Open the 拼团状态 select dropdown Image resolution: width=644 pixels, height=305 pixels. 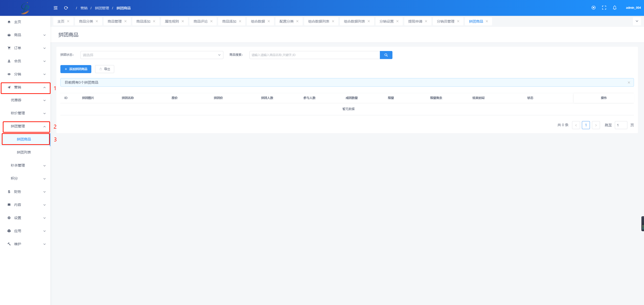click(x=152, y=55)
